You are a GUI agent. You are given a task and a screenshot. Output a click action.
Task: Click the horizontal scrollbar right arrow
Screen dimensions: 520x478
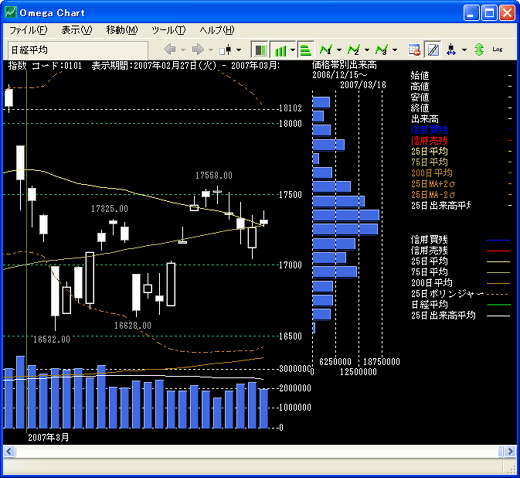coord(510,452)
